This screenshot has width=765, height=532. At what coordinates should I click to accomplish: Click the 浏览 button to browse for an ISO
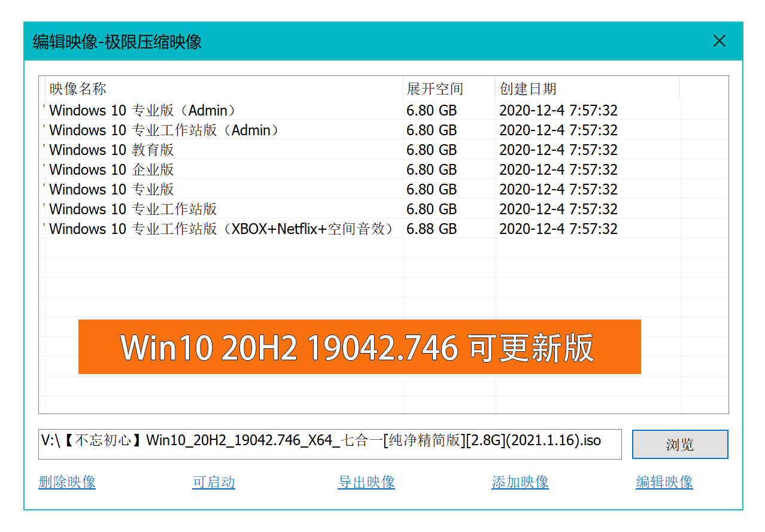680,444
